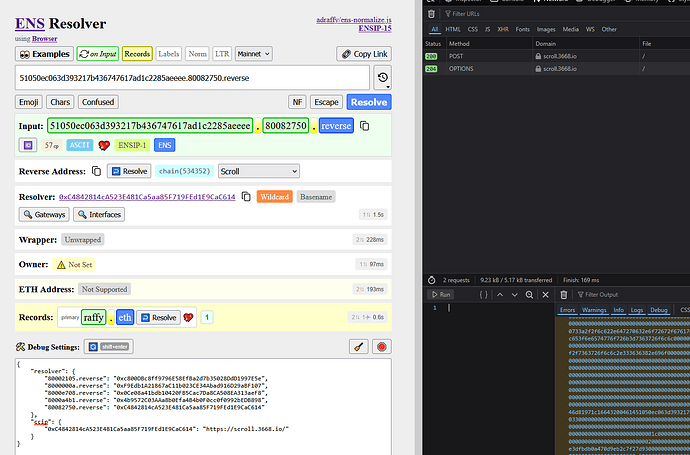The width and height of the screenshot is (690, 455).
Task: Click the Chars button
Action: [x=60, y=102]
